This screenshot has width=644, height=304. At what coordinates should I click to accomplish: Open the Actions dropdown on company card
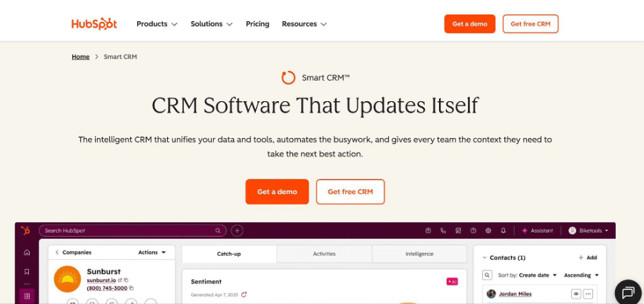(152, 252)
